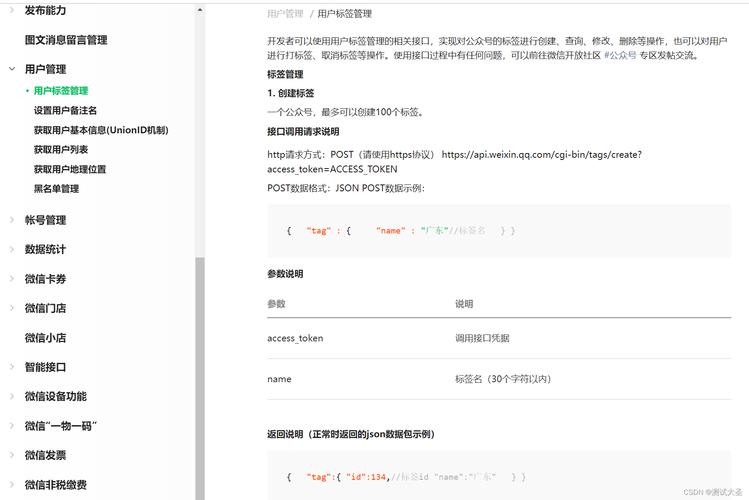This screenshot has width=749, height=500.
Task: Open 图文消息留言管理 in sidebar
Action: 66,40
